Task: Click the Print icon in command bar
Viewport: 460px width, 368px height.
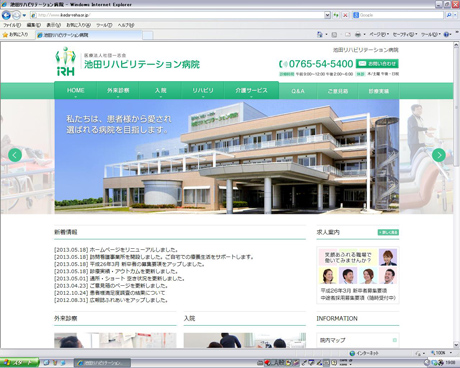Action: coord(358,34)
